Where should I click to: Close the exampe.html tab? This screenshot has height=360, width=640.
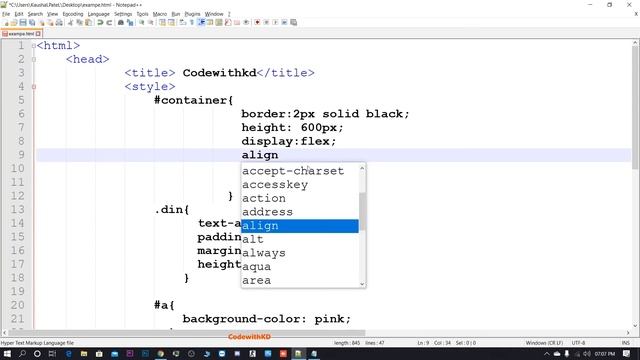38,34
